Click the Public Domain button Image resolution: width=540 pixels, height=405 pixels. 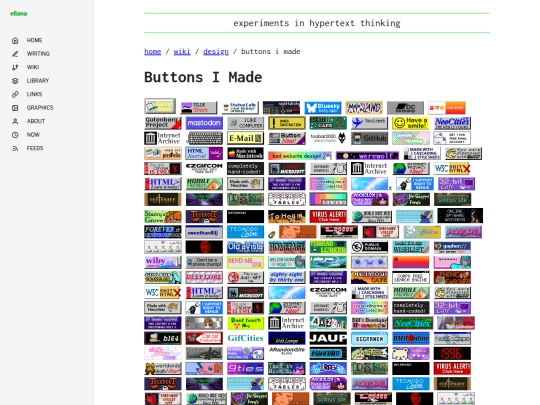(x=370, y=247)
